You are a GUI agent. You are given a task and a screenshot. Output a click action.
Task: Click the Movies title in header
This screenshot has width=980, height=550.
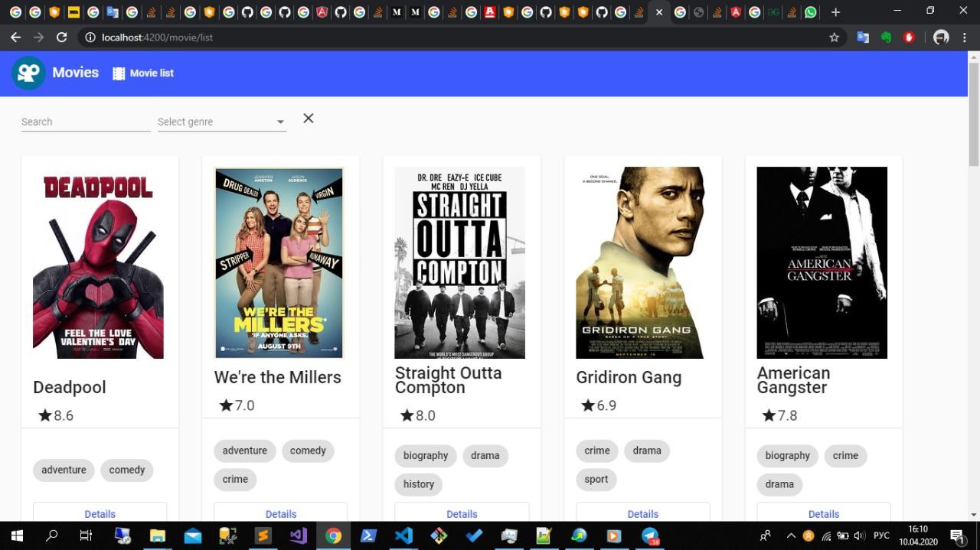(x=75, y=73)
